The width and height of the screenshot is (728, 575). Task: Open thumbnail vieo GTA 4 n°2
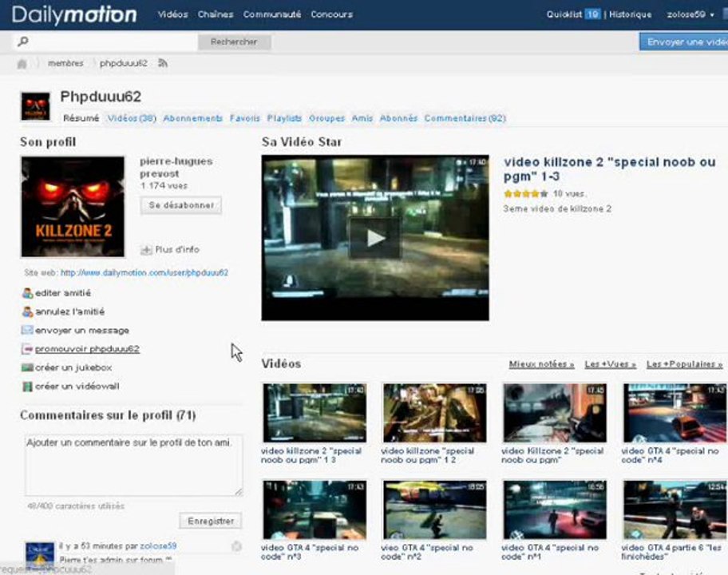click(x=434, y=510)
